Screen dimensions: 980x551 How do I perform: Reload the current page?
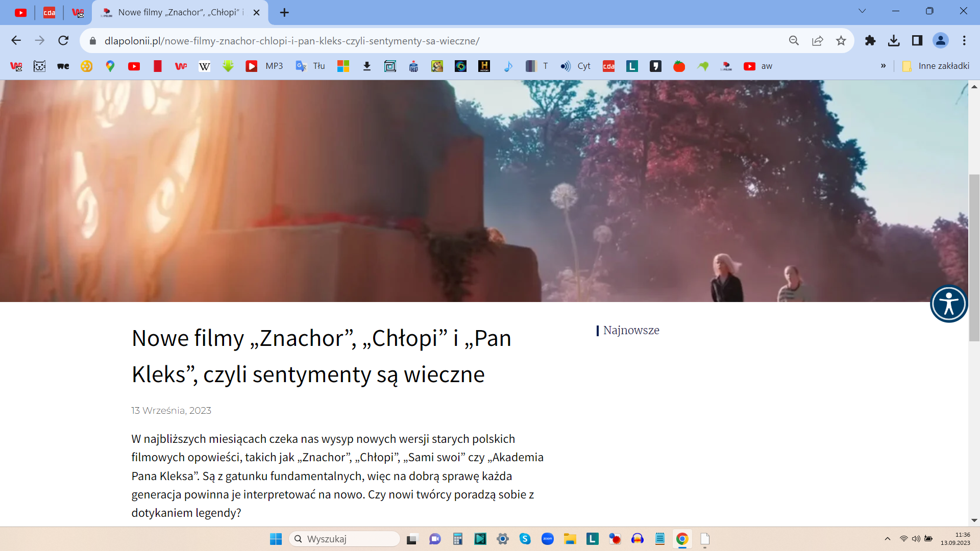[63, 41]
